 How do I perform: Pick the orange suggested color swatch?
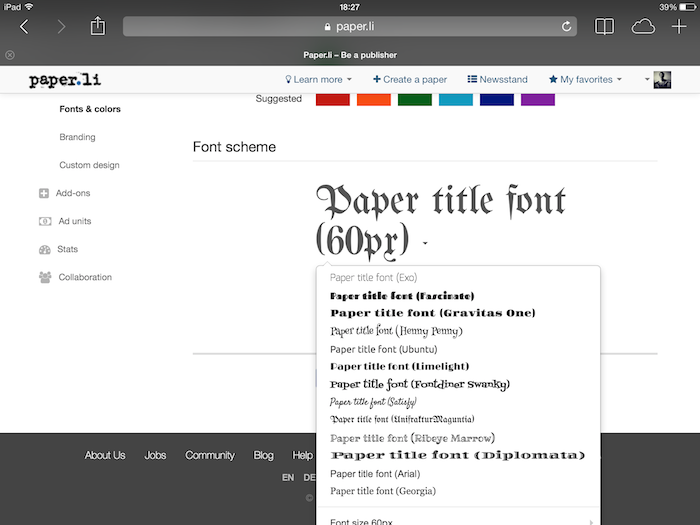(x=374, y=100)
